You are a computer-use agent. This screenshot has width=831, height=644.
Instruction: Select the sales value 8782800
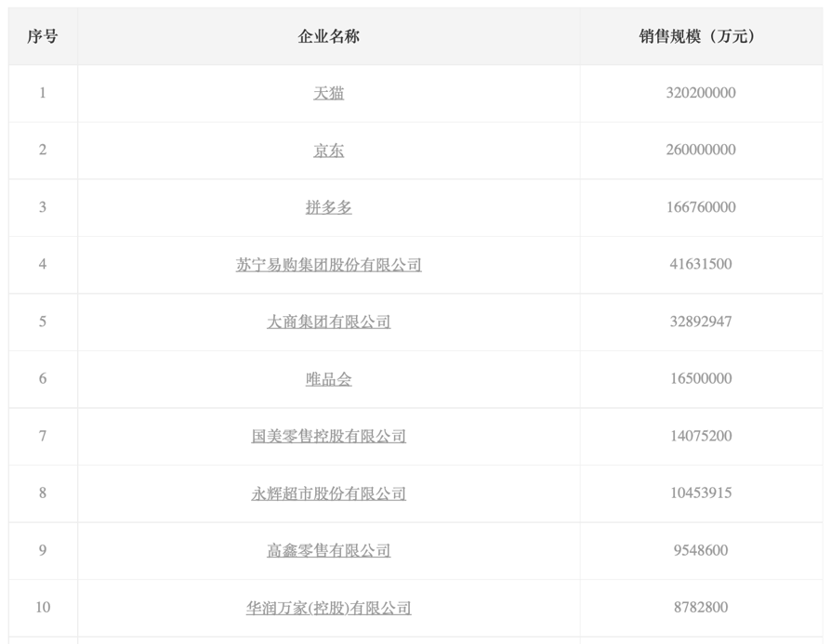(x=701, y=608)
